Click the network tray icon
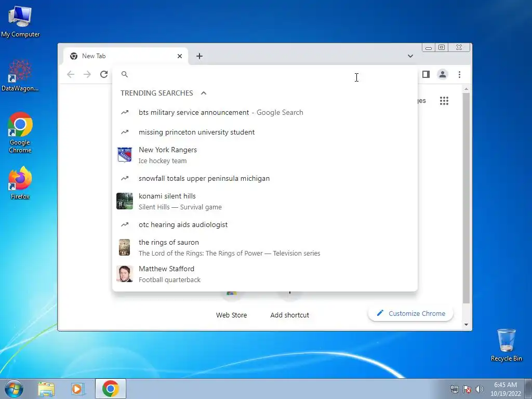Viewport: 532px width, 399px height. [454, 389]
